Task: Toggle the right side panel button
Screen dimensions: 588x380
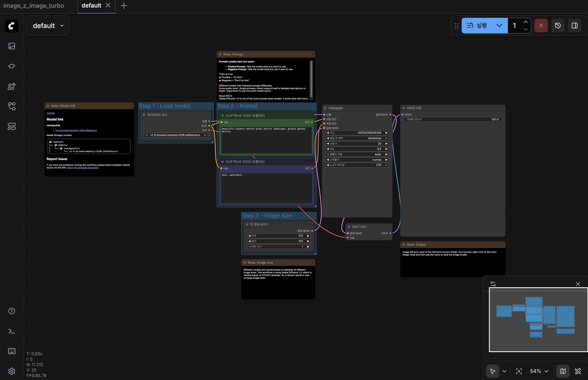Action: click(574, 26)
